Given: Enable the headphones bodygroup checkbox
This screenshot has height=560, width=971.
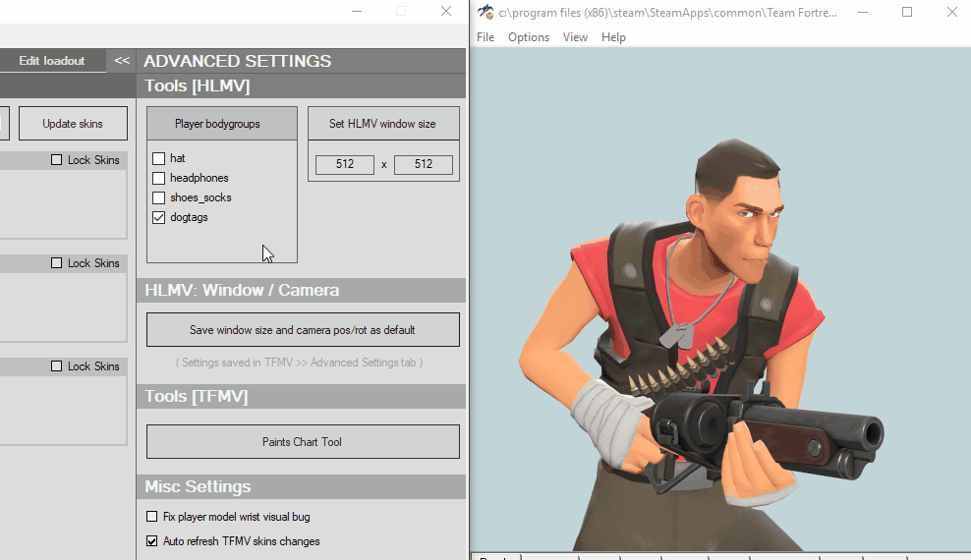Looking at the screenshot, I should pos(158,178).
